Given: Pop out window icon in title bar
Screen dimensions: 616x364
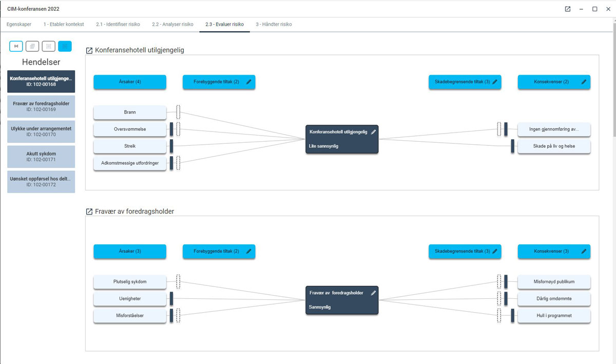Looking at the screenshot, I should (x=568, y=9).
